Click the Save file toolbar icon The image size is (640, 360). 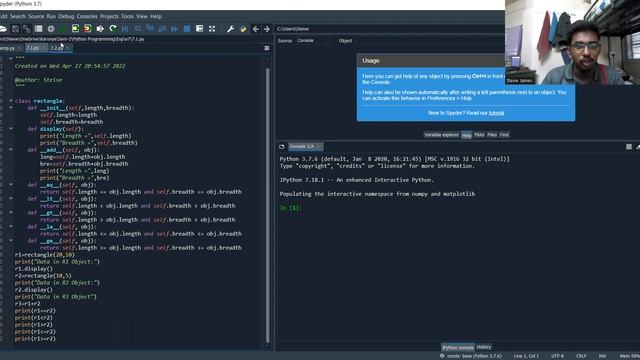point(16,29)
